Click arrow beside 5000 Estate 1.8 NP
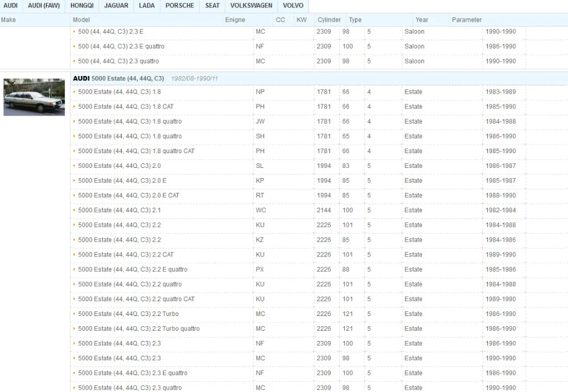 point(74,92)
